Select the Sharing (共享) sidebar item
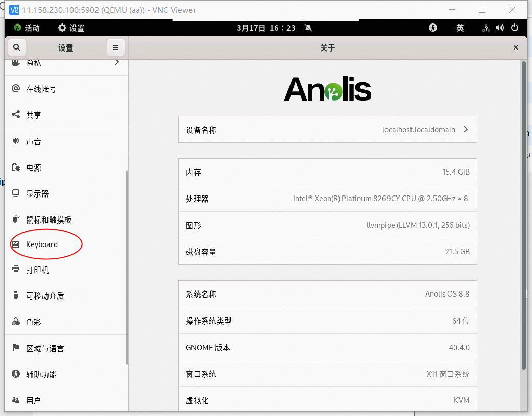 pyautogui.click(x=34, y=115)
